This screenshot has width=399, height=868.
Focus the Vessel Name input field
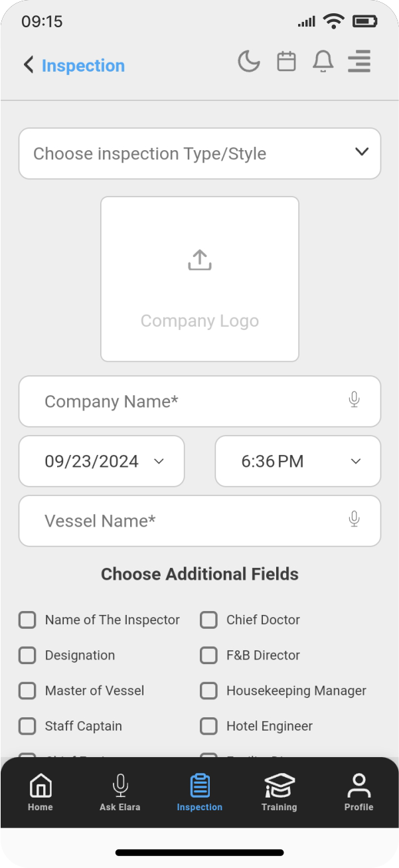tap(186, 521)
